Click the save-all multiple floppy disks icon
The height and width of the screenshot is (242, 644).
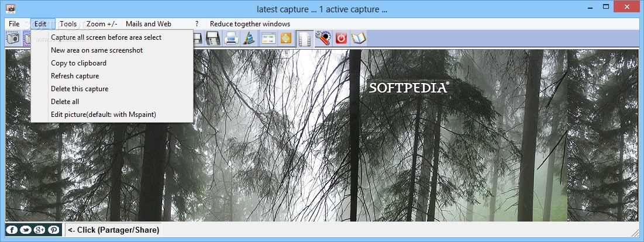click(x=213, y=38)
